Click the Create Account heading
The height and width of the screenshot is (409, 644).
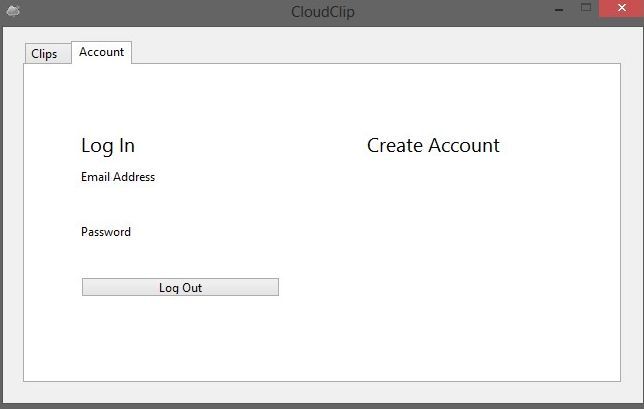tap(433, 145)
